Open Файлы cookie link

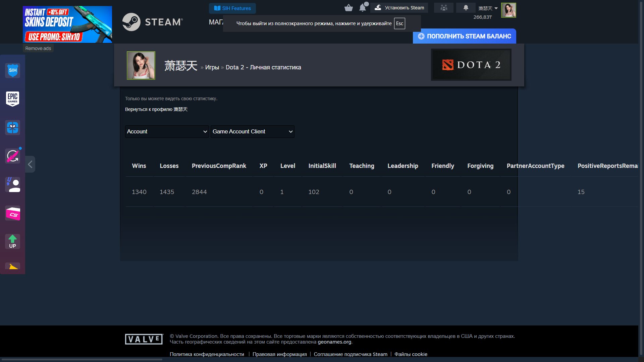411,354
